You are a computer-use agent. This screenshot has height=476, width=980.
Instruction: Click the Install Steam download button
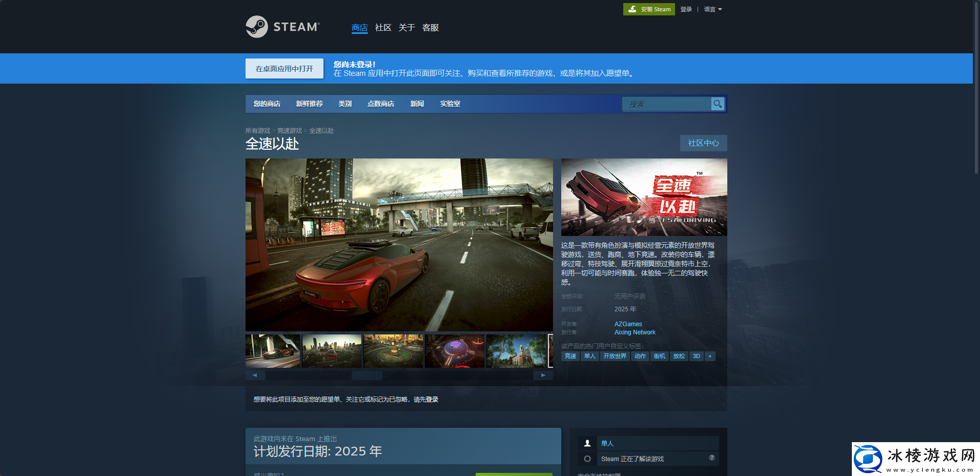click(x=649, y=9)
